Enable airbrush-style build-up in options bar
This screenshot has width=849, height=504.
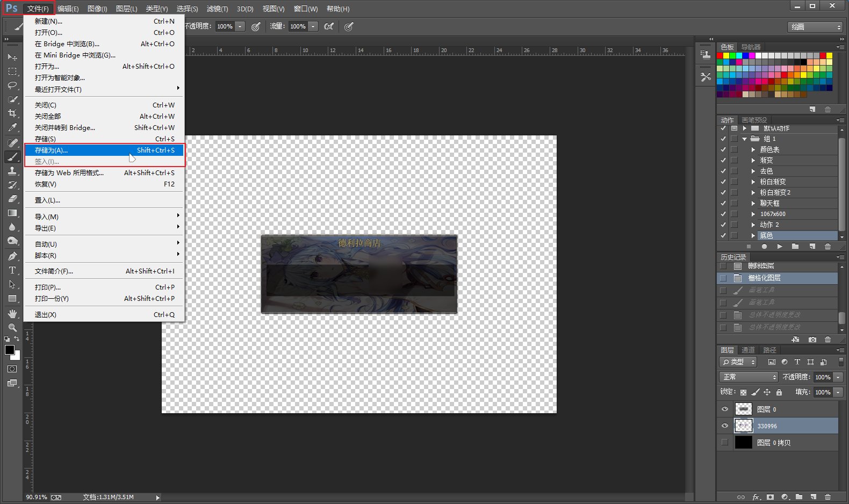click(329, 26)
